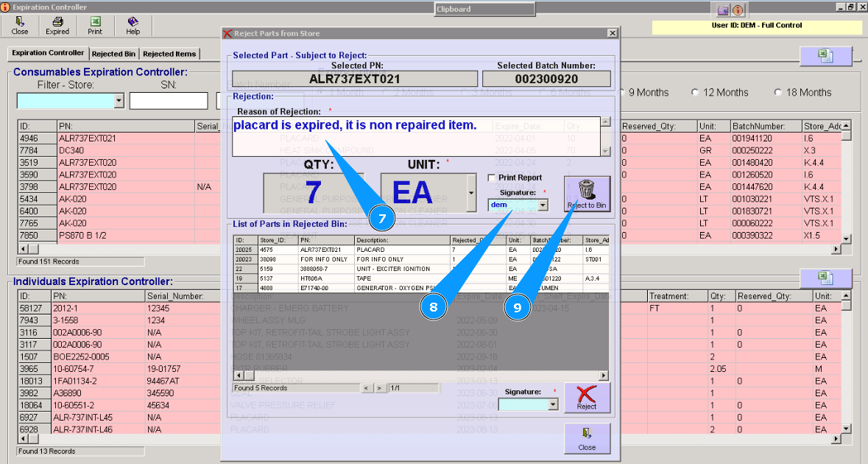Viewport: 868px width, 464px height.
Task: Click the SN filter input field
Action: click(x=169, y=101)
